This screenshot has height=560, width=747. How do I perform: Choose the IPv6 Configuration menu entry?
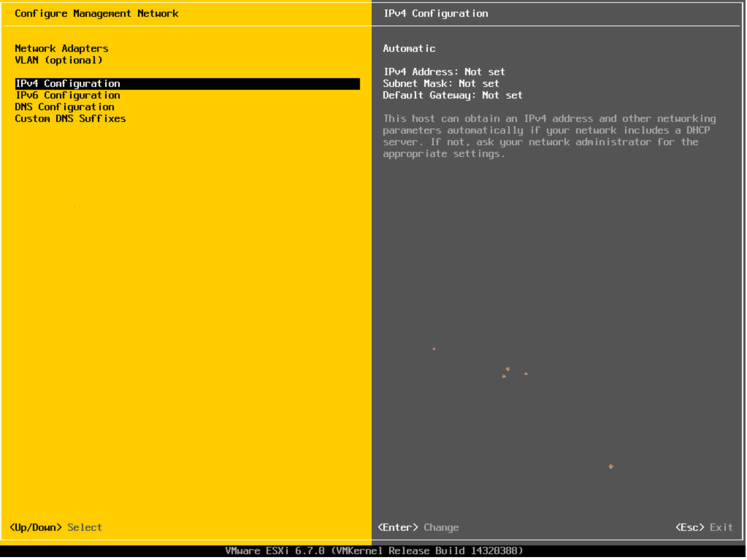coord(68,95)
